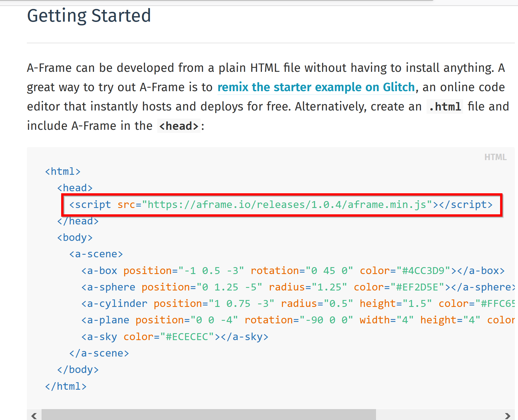
Task: Click the closing </body> tag line
Action: pos(78,370)
